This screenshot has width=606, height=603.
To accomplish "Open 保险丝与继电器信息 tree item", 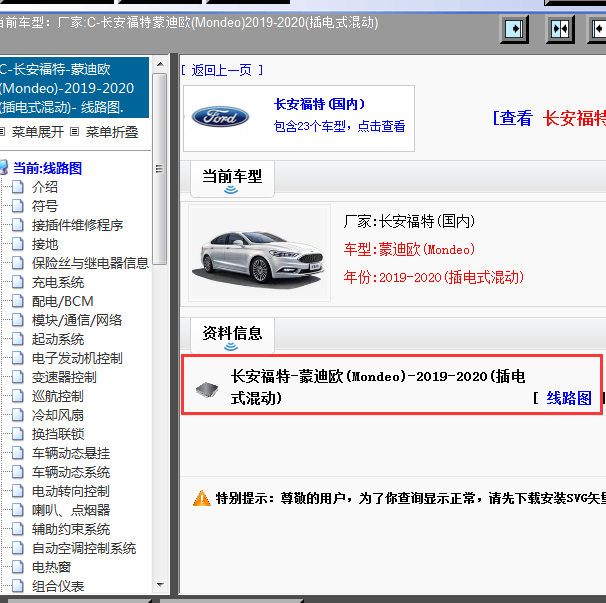I will [x=90, y=263].
